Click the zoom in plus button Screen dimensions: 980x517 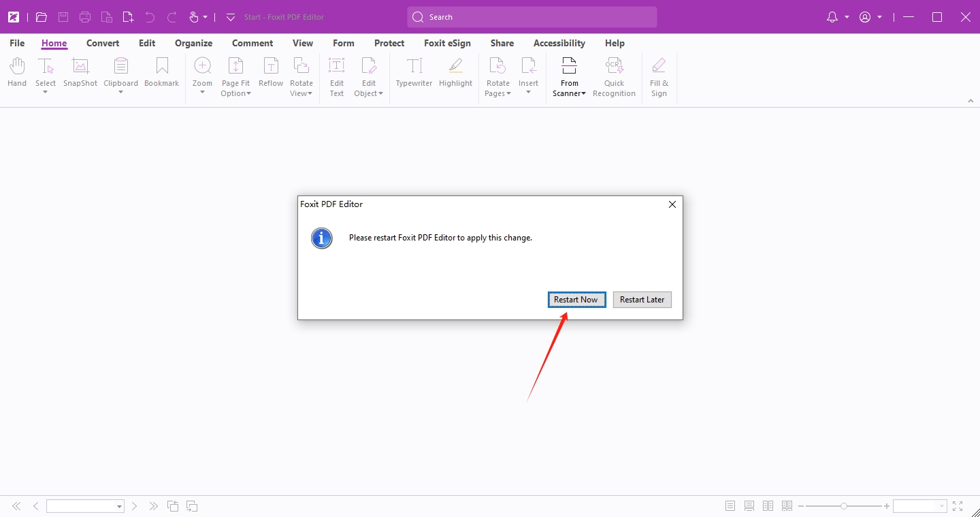point(887,506)
